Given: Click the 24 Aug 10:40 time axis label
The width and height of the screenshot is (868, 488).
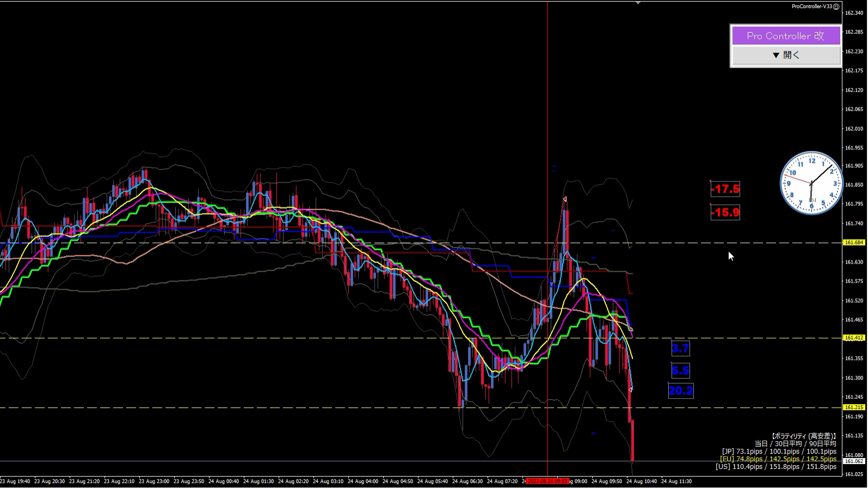Looking at the screenshot, I should [642, 481].
